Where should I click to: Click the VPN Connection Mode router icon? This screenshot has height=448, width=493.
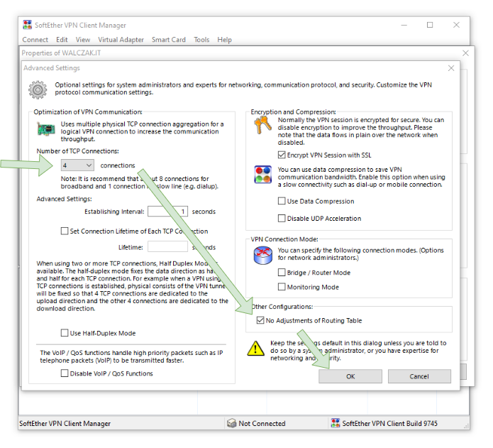(263, 256)
